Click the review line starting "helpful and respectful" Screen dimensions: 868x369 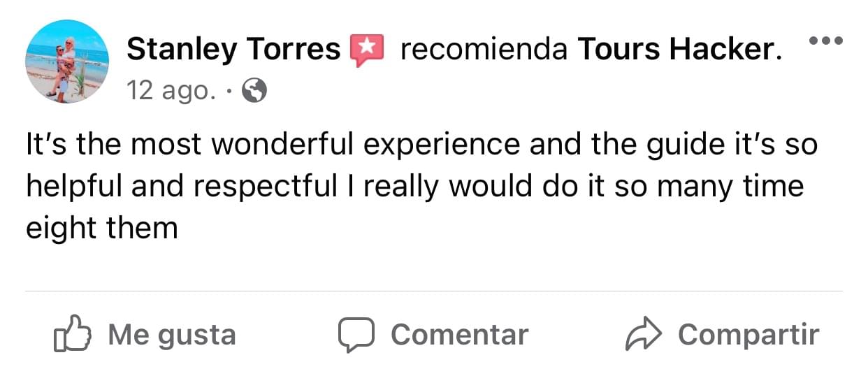click(414, 187)
